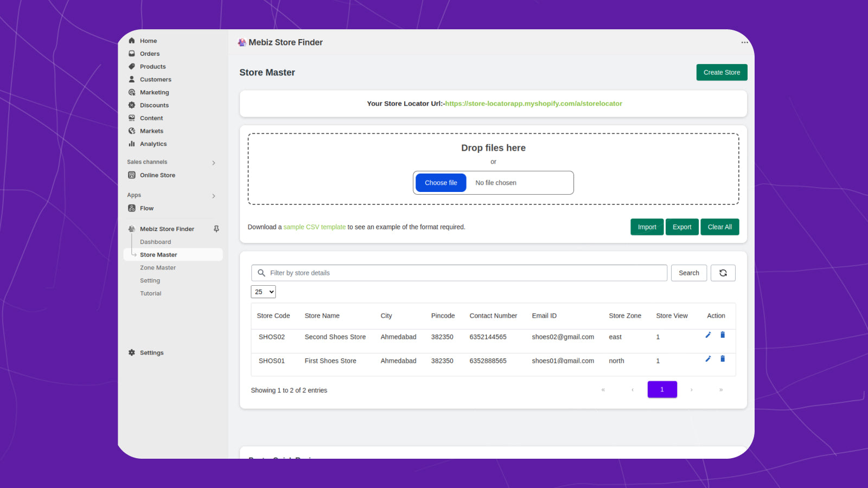The height and width of the screenshot is (488, 868).
Task: Click the Orders inbox icon
Action: (131, 54)
